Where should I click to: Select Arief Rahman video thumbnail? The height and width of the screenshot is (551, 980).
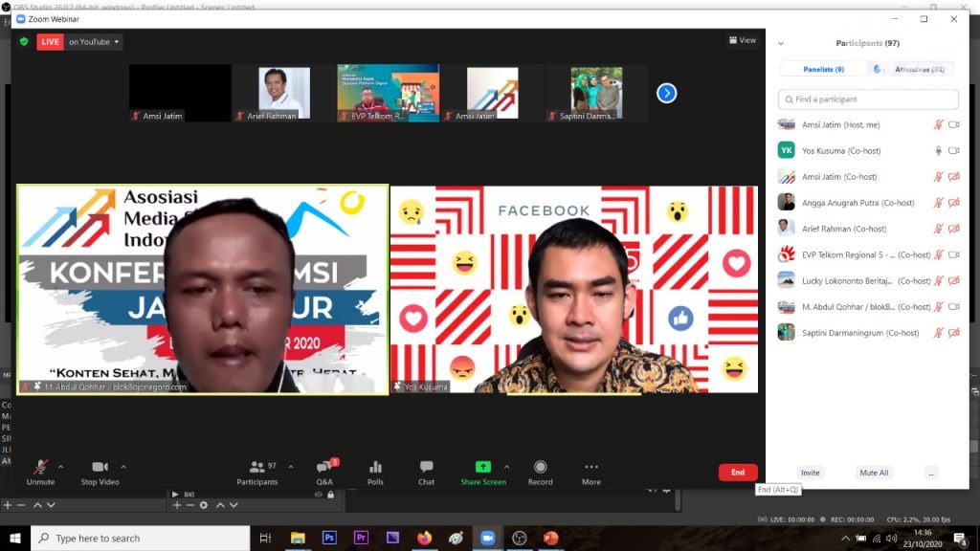coord(283,93)
